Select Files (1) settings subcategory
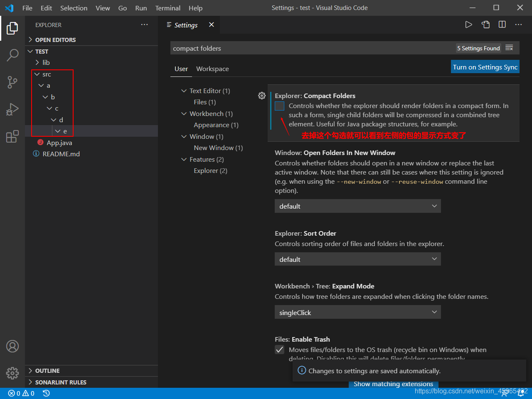532x399 pixels. click(205, 102)
